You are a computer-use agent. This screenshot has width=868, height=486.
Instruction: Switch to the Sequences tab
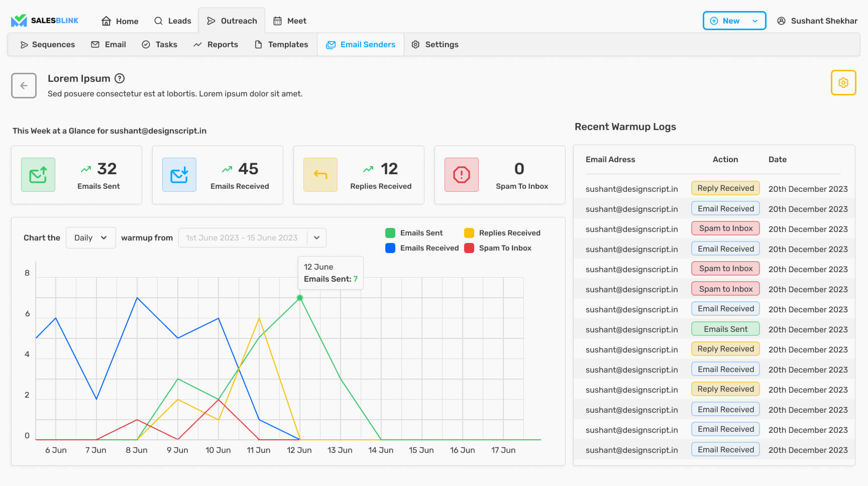coord(47,44)
